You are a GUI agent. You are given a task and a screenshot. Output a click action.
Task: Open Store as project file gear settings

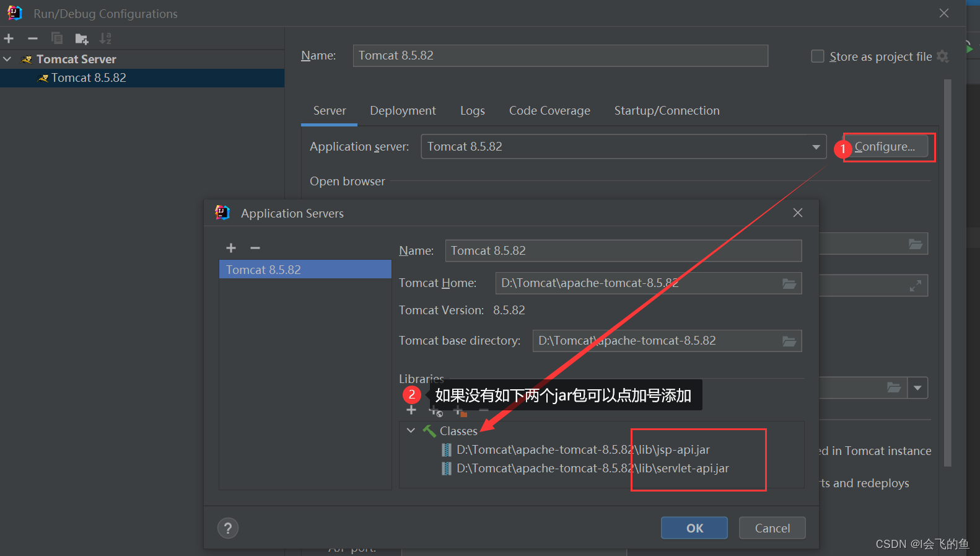[x=942, y=56]
